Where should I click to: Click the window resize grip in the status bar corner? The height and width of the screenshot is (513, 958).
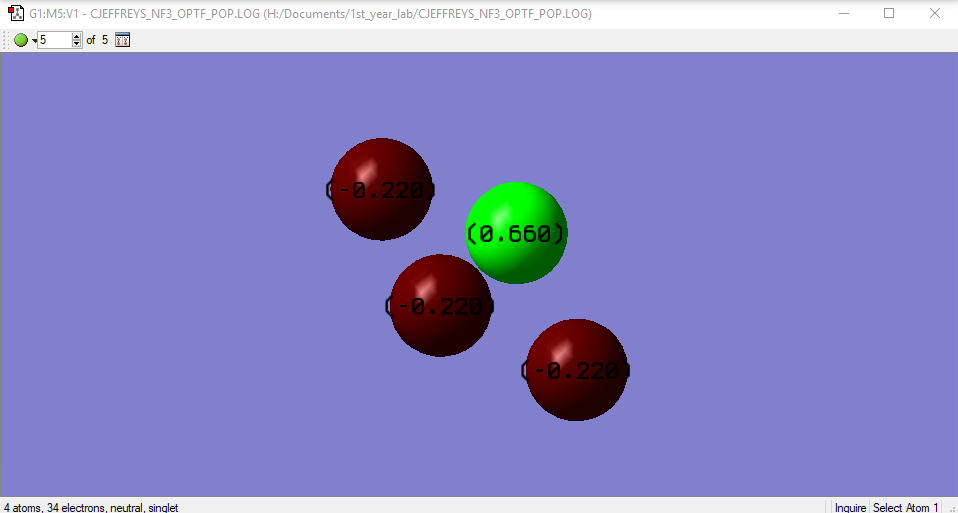[952, 508]
